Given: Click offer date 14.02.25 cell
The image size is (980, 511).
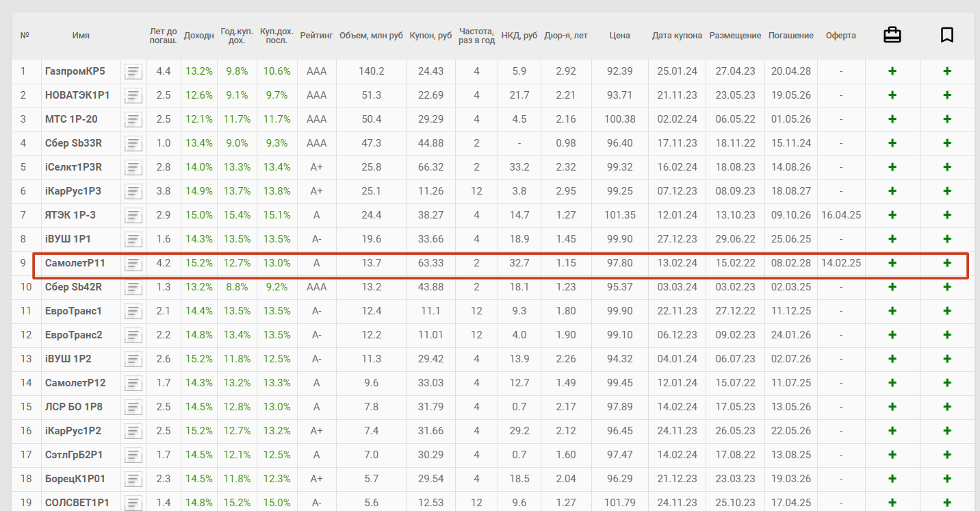Looking at the screenshot, I should tap(841, 263).
